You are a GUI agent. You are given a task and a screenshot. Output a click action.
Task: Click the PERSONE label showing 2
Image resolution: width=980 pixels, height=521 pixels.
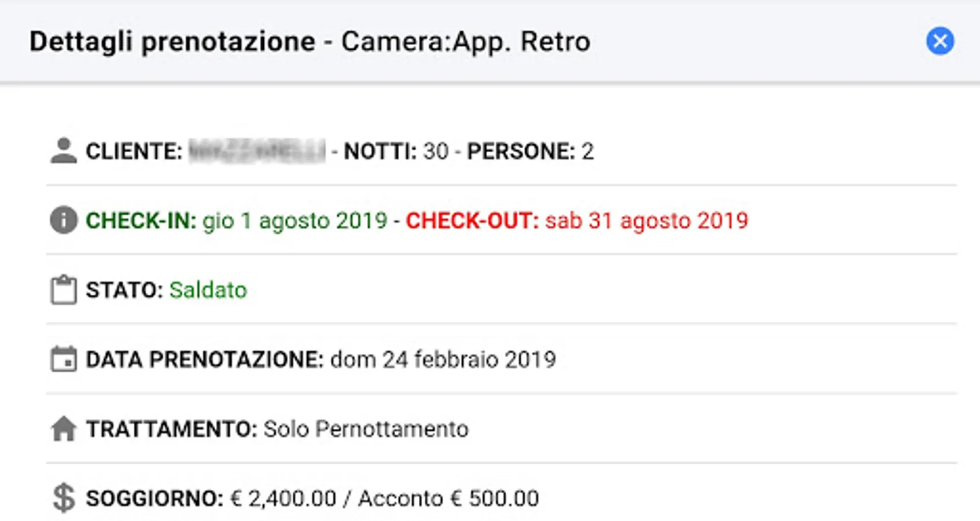click(530, 151)
